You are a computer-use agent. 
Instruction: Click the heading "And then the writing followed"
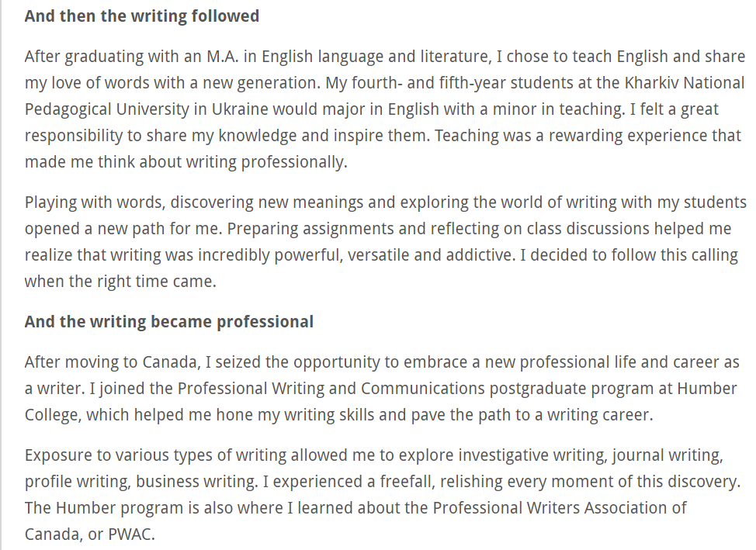click(142, 16)
